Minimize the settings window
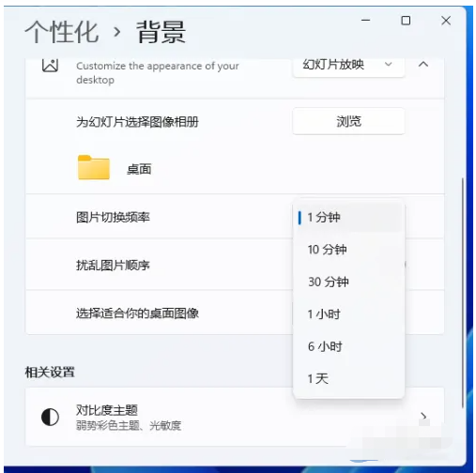 coord(365,21)
